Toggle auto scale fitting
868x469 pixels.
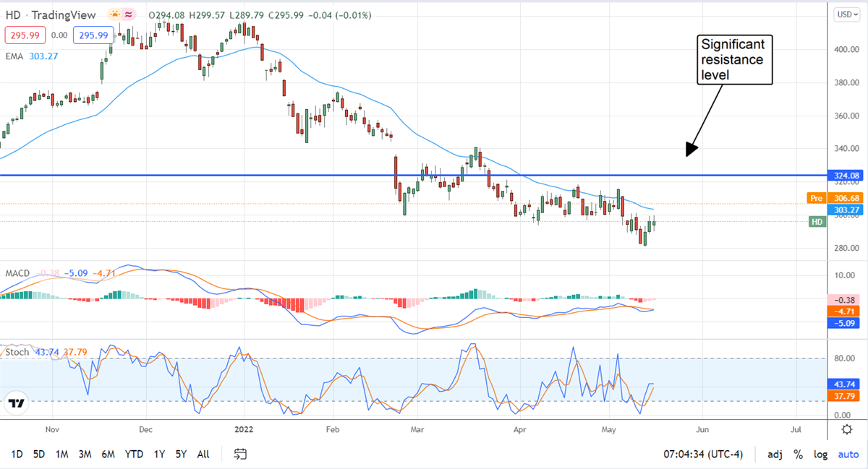point(848,455)
